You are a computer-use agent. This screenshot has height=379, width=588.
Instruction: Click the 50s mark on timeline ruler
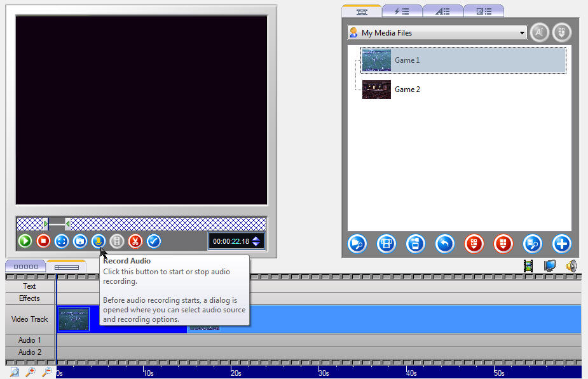click(500, 373)
